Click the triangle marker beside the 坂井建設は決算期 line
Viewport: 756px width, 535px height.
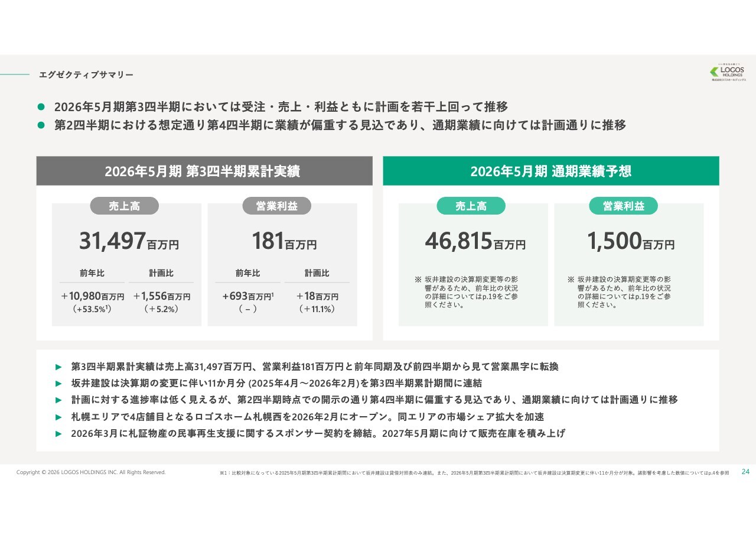(x=58, y=384)
